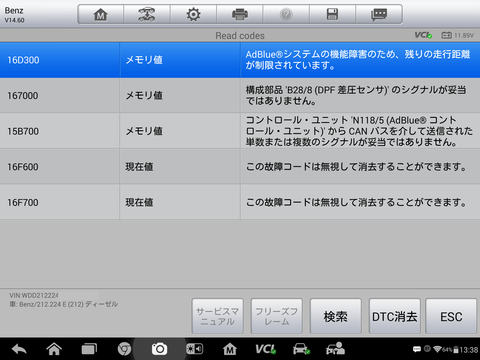Tap the Wi-Fi signal indicator
Image resolution: width=480 pixels, height=360 pixels.
coord(437,349)
